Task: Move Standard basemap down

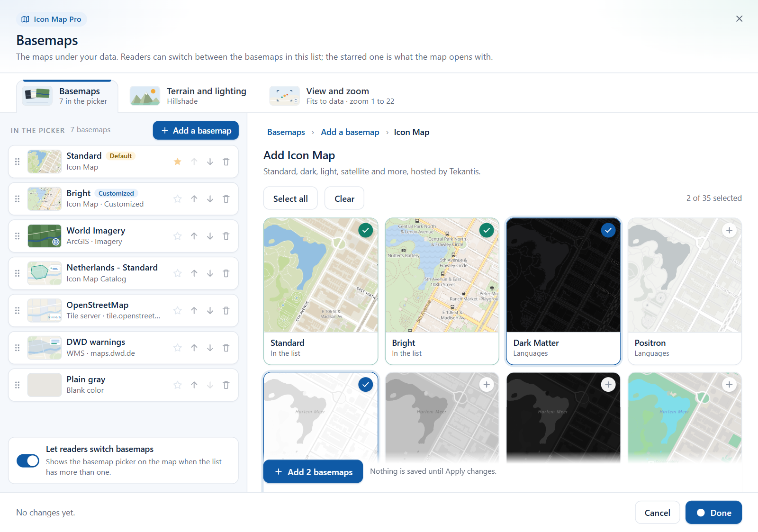Action: point(210,162)
